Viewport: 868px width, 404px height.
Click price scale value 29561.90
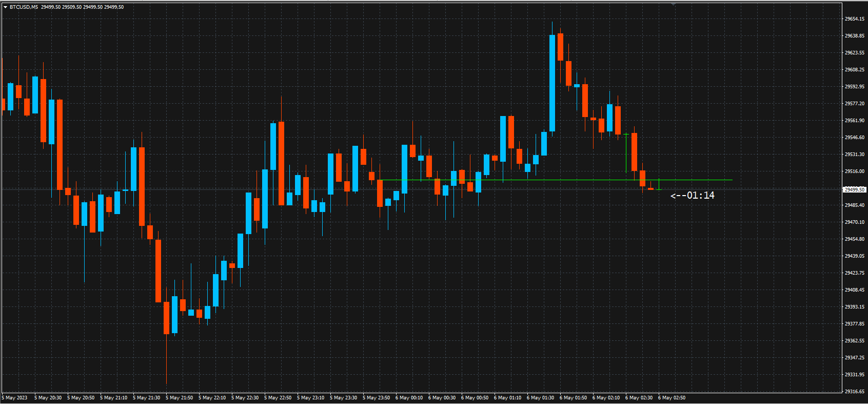click(855, 121)
